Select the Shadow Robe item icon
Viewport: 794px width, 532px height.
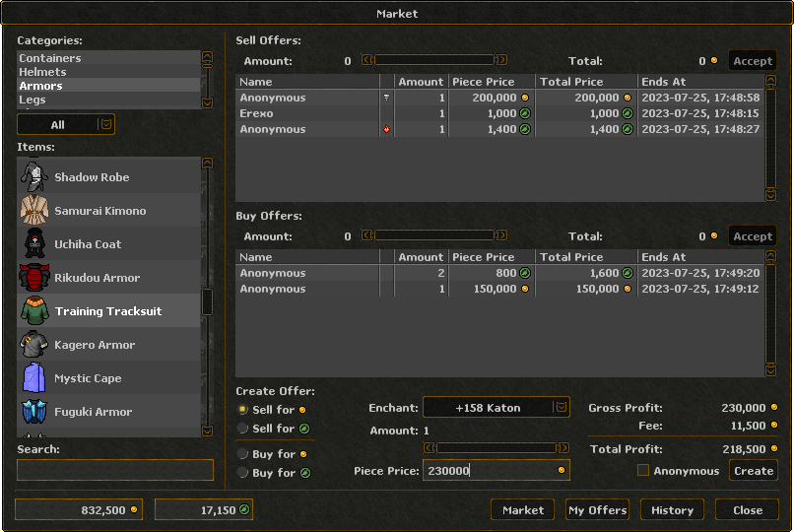pos(34,177)
